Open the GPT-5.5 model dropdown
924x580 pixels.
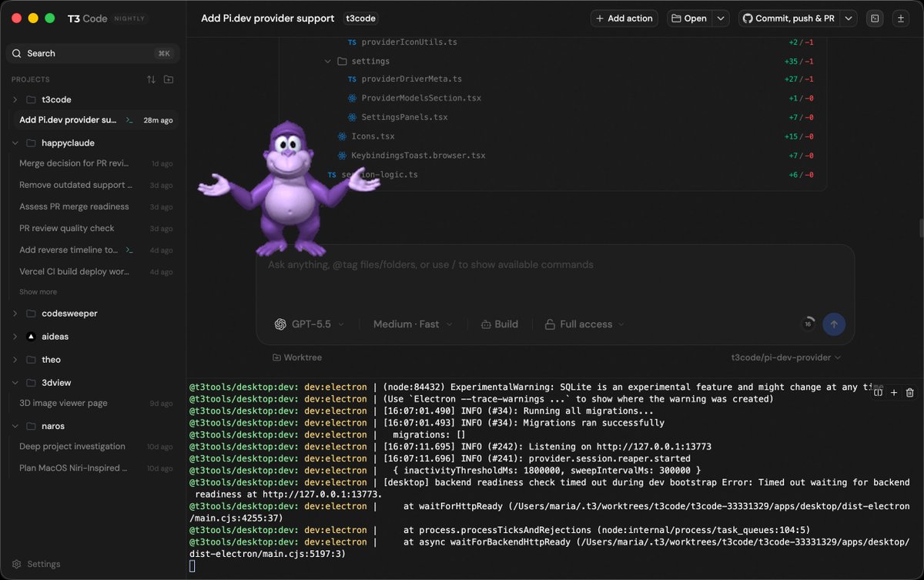(310, 324)
